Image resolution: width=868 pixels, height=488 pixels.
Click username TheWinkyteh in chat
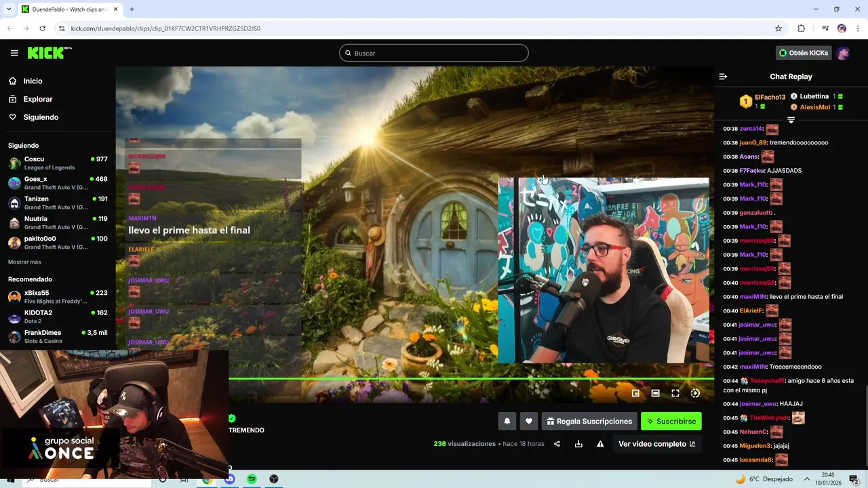pos(770,418)
